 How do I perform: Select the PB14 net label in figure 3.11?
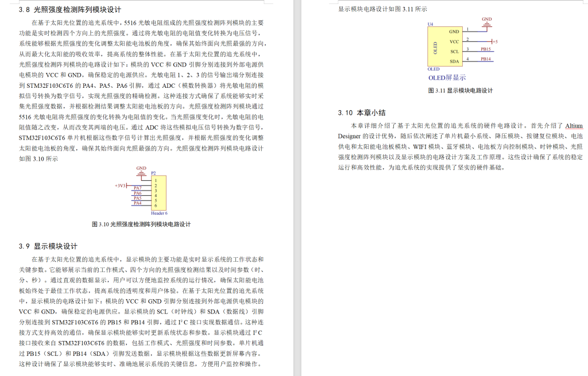click(x=485, y=59)
